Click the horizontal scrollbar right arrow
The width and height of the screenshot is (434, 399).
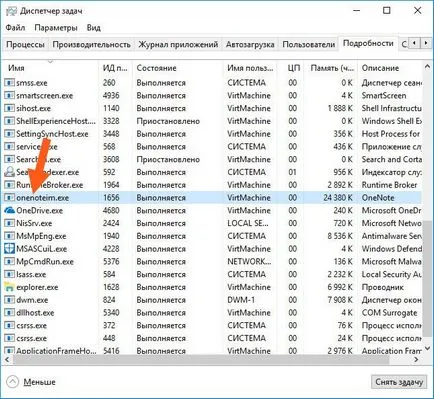416,359
